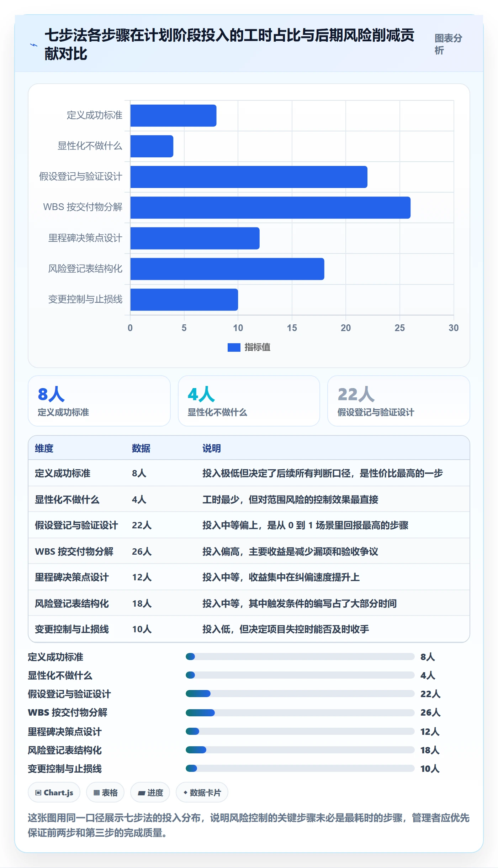Select the WBS 按交付物分解 chart bar

tap(270, 208)
